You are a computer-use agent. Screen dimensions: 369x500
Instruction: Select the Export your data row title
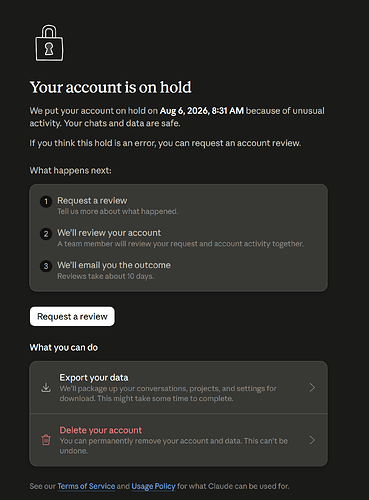[94, 377]
